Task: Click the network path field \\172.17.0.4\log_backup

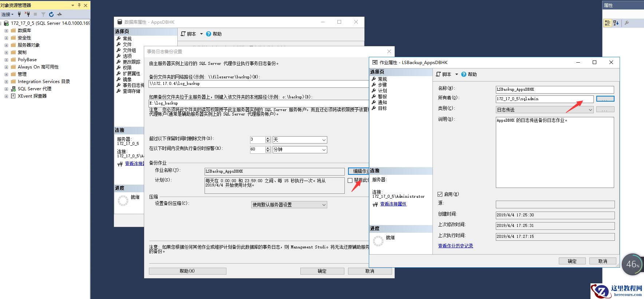Action: click(x=259, y=84)
